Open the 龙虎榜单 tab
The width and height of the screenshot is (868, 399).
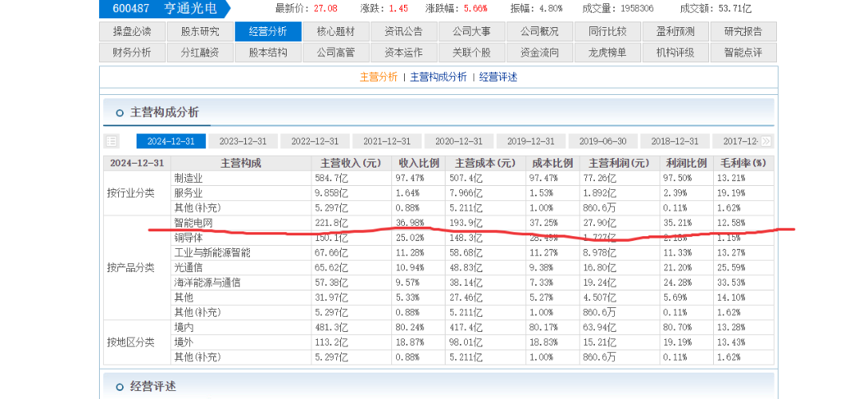point(607,53)
